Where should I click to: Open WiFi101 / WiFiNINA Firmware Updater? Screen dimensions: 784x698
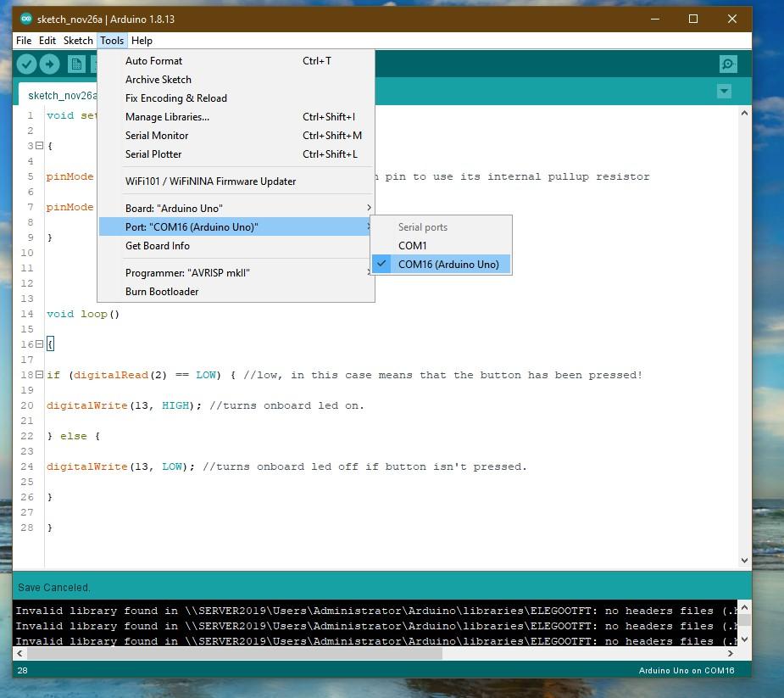click(236, 181)
